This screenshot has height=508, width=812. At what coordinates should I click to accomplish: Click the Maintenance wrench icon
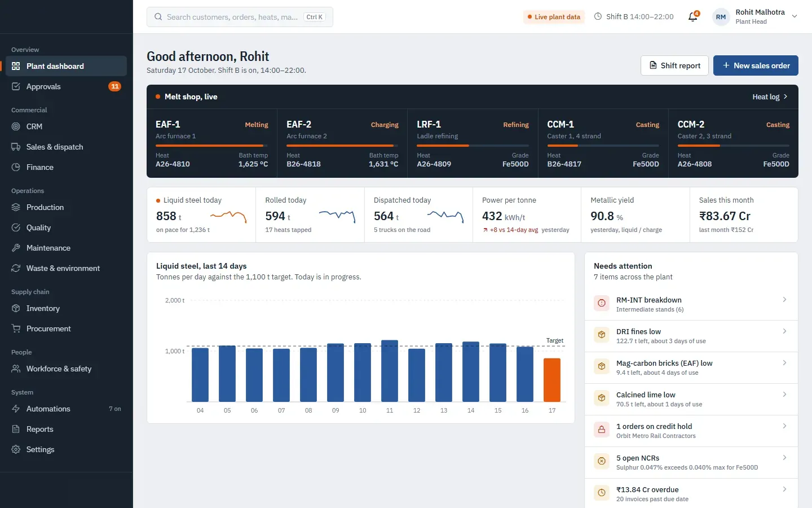point(16,248)
